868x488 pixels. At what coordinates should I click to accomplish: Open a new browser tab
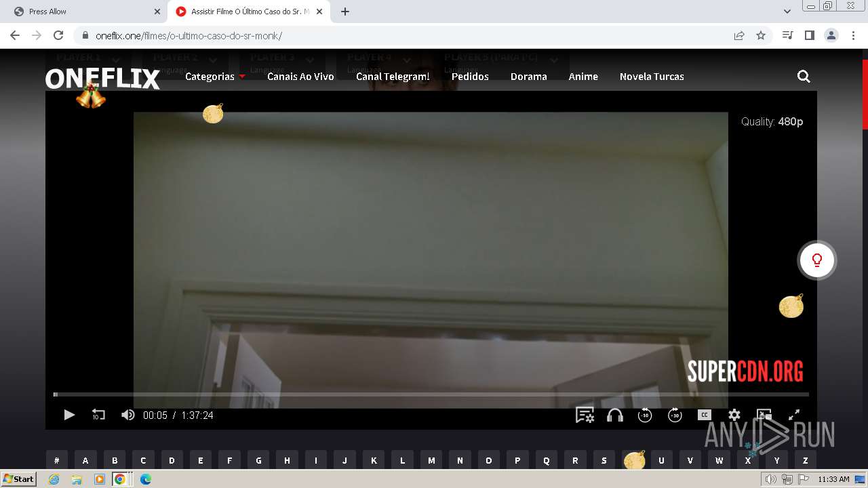coord(345,12)
